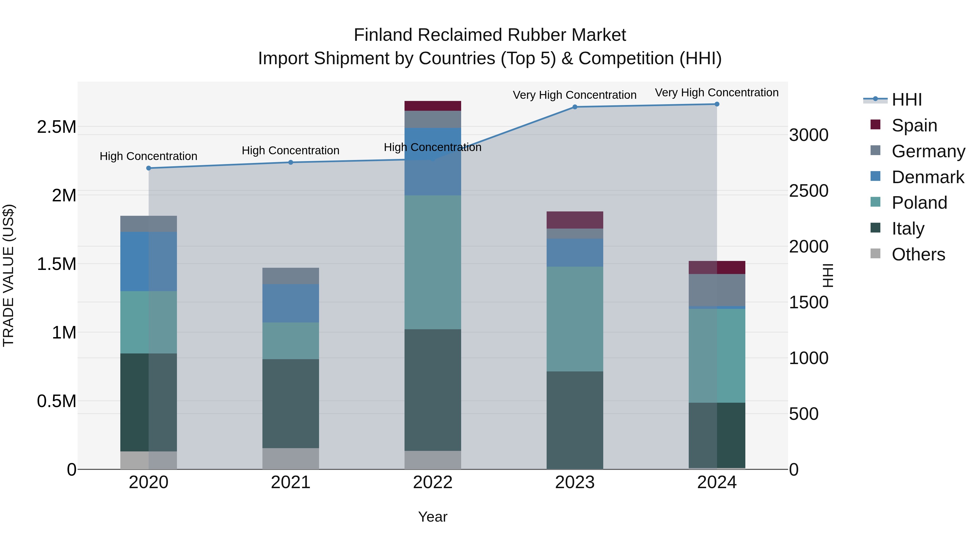Select the Poland bar segment for 2020
This screenshot has height=551, width=980.
tap(149, 322)
